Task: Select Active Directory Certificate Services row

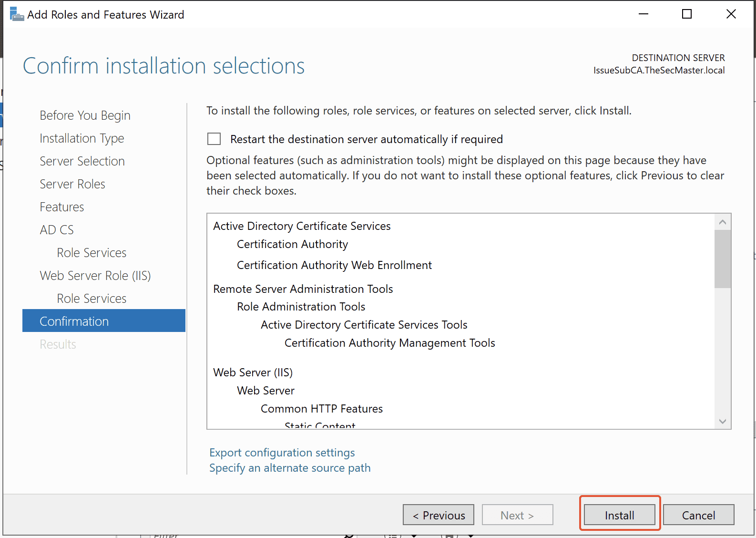Action: 302,226
